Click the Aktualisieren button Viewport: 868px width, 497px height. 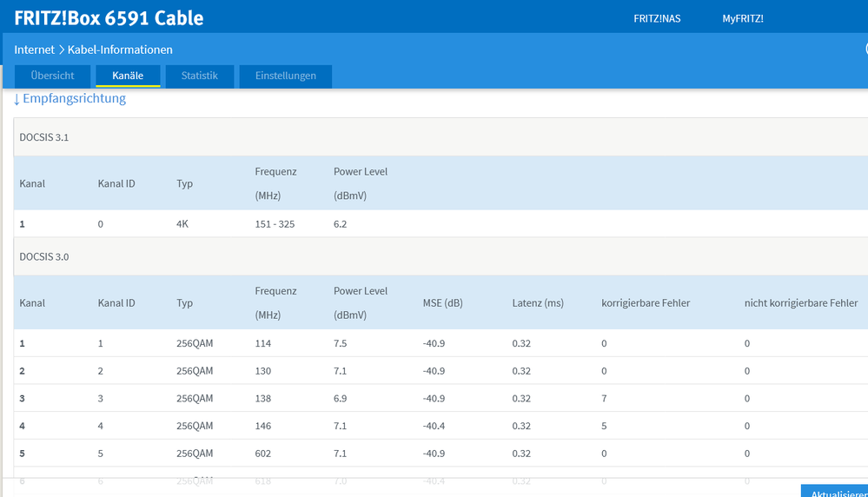tap(835, 492)
